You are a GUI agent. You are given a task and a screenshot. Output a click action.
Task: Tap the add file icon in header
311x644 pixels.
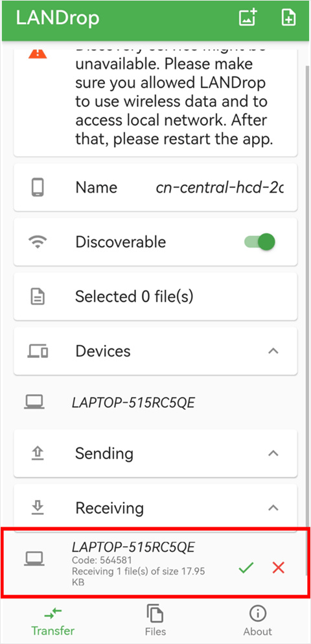[288, 18]
